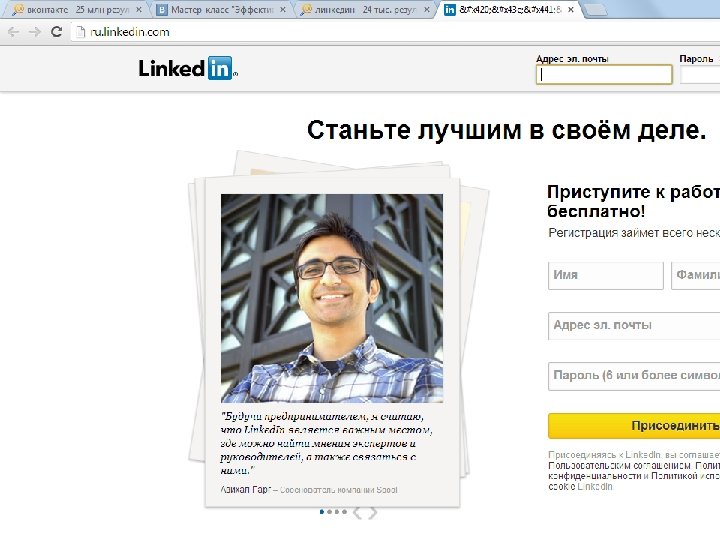Select the first carousel dot indicator
The width and height of the screenshot is (720, 540).
coord(322,512)
